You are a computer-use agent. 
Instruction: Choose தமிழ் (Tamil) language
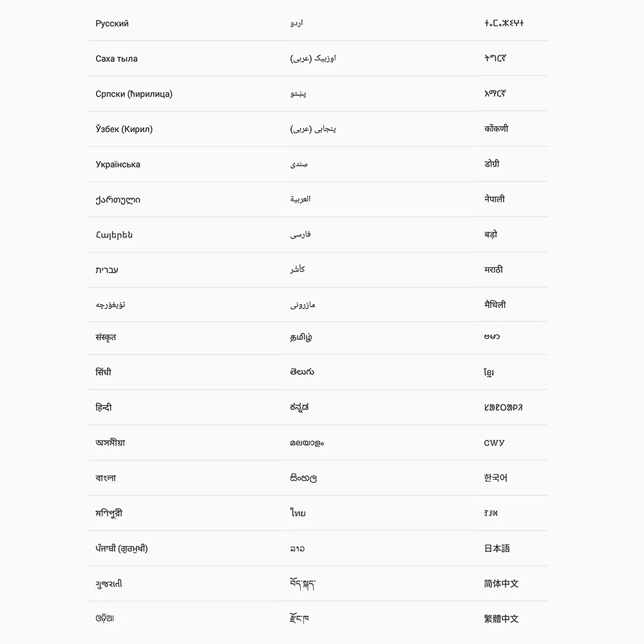[x=301, y=337]
